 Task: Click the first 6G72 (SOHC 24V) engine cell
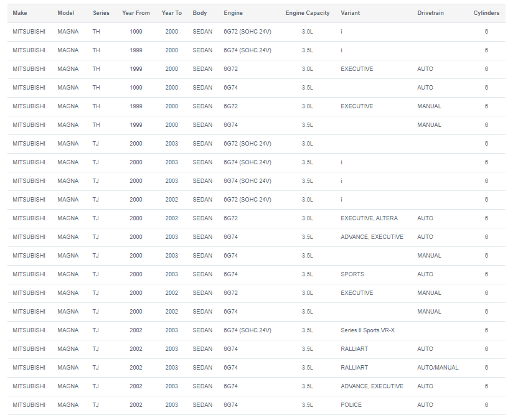pos(247,32)
